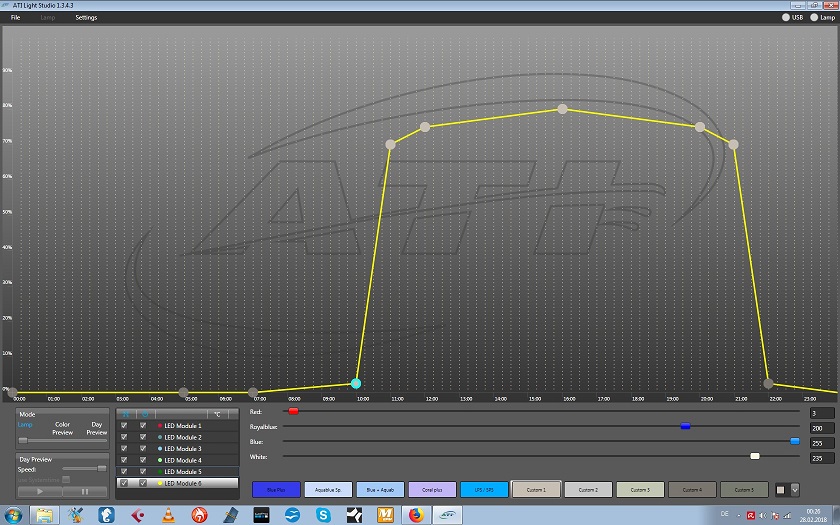Select the Lamp connection radio button
Screen dimensions: 840x525
[814, 18]
